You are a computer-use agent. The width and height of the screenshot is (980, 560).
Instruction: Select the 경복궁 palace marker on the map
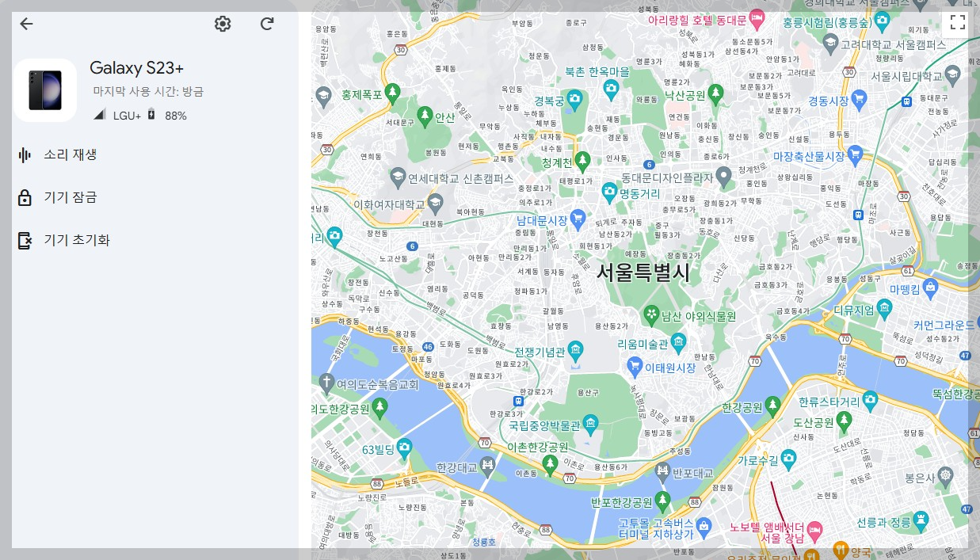coord(574,98)
